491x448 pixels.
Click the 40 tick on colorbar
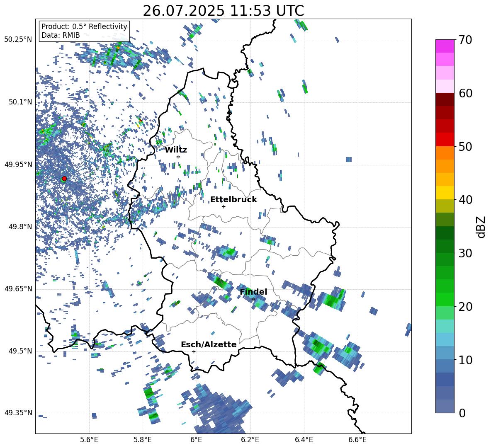point(466,200)
